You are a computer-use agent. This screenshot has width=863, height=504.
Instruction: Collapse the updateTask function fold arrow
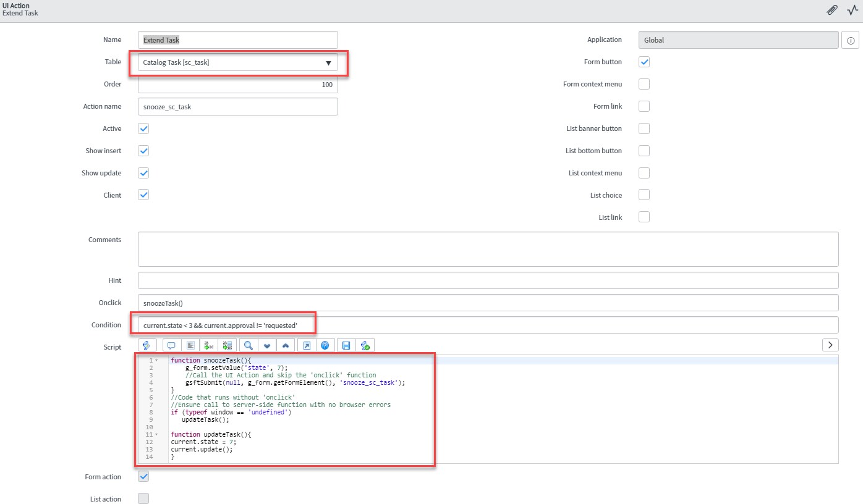(156, 434)
